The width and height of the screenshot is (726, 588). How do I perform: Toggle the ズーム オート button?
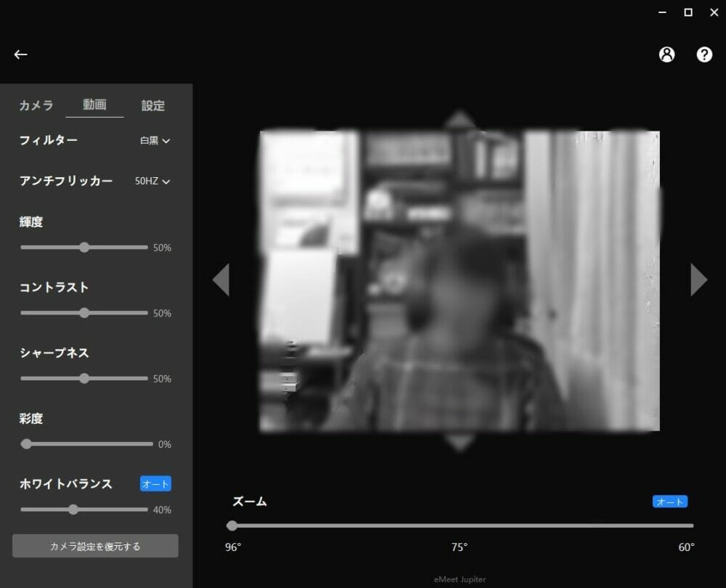(669, 502)
